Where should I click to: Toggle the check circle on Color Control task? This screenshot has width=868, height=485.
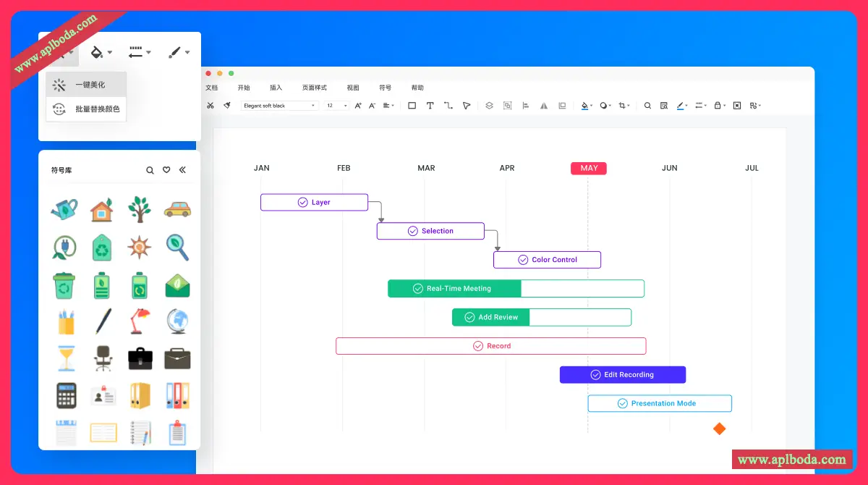(523, 260)
